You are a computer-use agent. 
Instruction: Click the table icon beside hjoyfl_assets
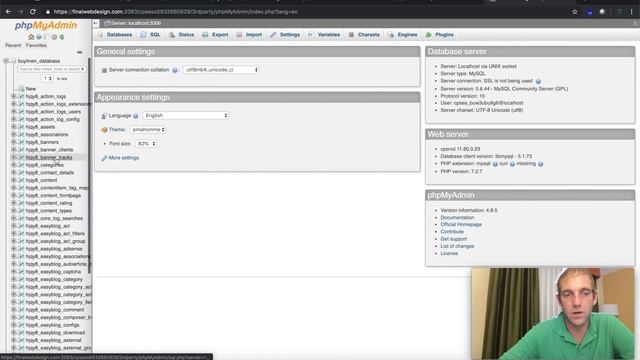22,127
